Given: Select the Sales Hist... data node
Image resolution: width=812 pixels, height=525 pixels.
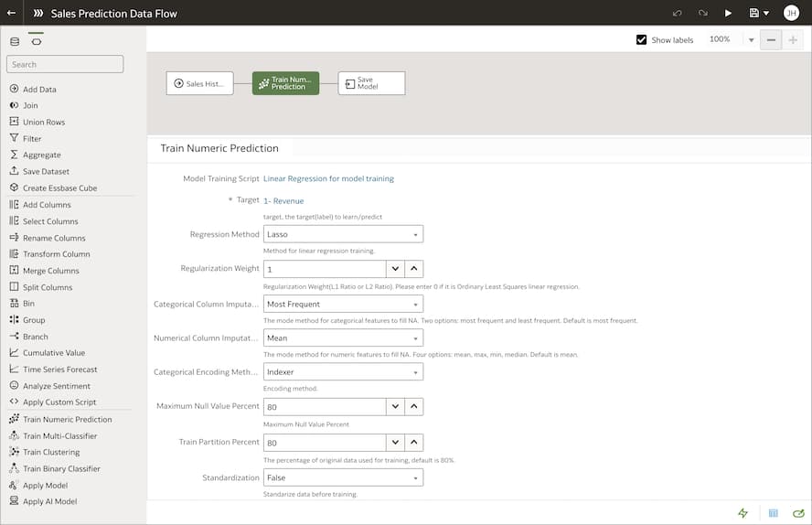Looking at the screenshot, I should [x=199, y=83].
